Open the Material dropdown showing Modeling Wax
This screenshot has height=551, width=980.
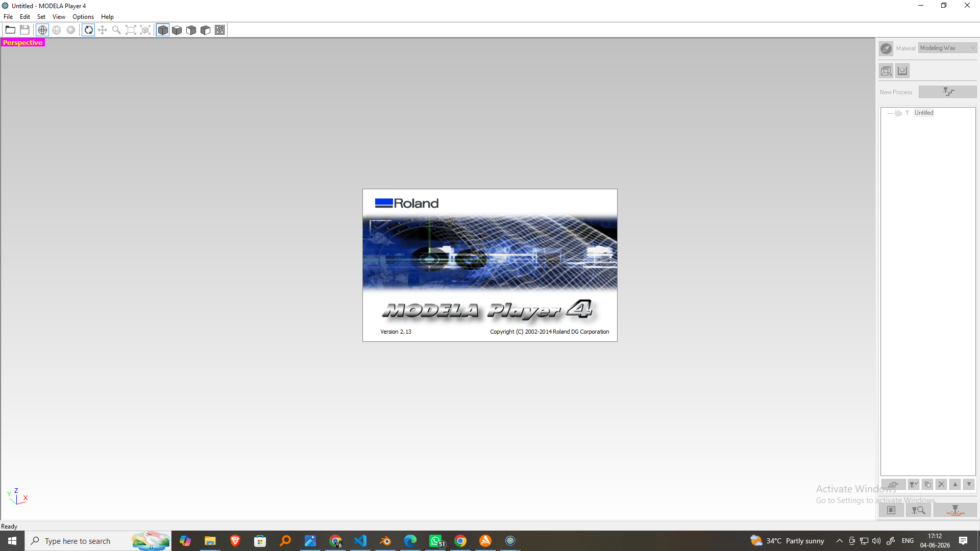pyautogui.click(x=948, y=48)
